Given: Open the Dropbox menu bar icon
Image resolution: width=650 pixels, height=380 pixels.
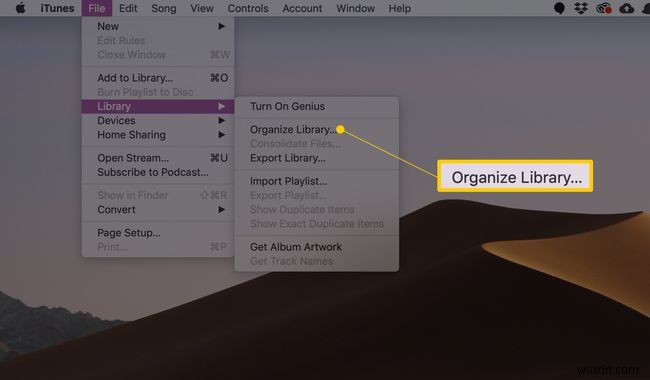Looking at the screenshot, I should pyautogui.click(x=581, y=8).
